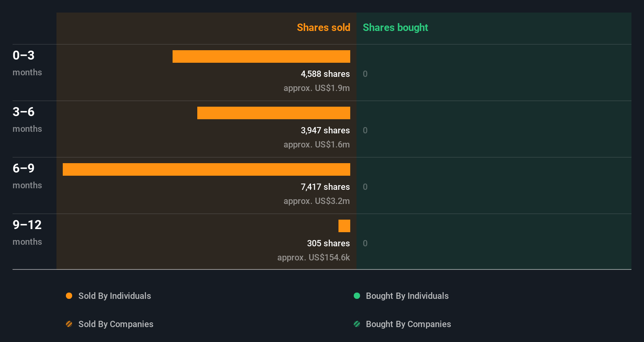644x342 pixels.
Task: Click the Shares sold column header
Action: [324, 27]
